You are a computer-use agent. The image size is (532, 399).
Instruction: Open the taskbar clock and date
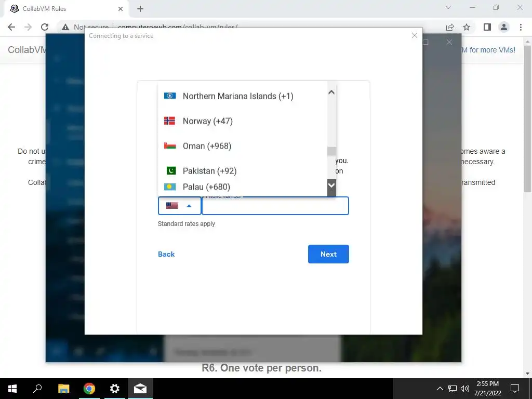[x=487, y=389]
